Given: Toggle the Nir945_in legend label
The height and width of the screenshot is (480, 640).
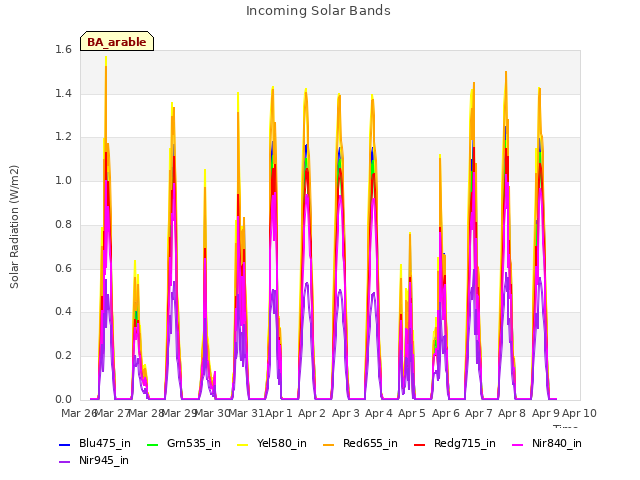Looking at the screenshot, I should (x=104, y=461).
